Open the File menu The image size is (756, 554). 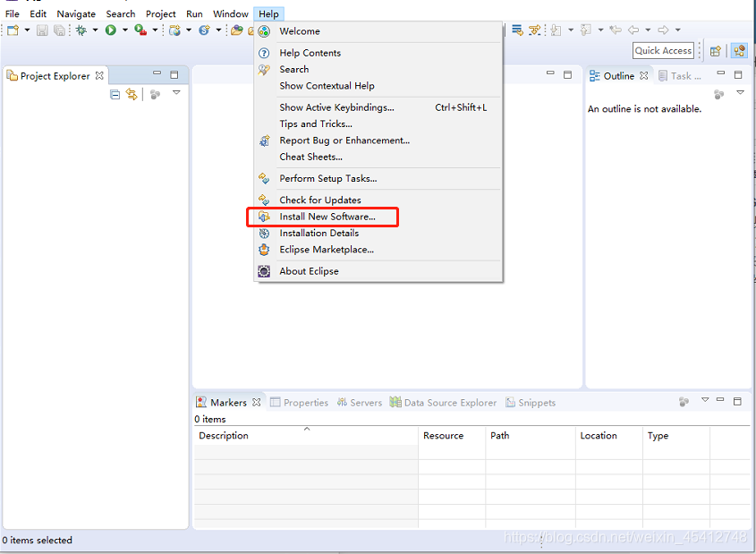point(12,14)
